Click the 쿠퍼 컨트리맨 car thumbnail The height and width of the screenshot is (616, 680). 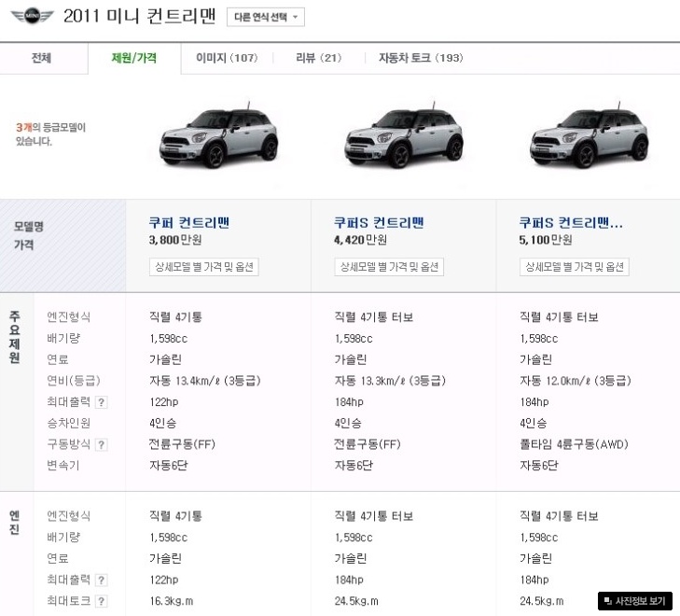(219, 136)
